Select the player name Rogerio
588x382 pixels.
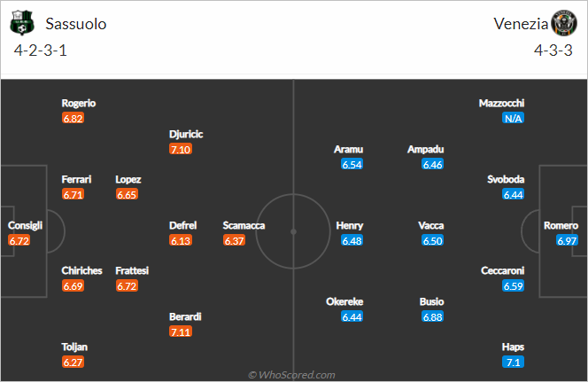click(79, 103)
